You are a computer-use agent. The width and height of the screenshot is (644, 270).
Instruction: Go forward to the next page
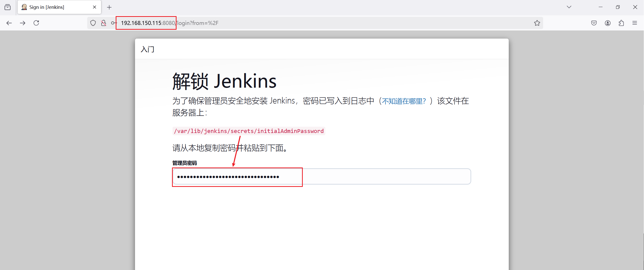[x=23, y=23]
